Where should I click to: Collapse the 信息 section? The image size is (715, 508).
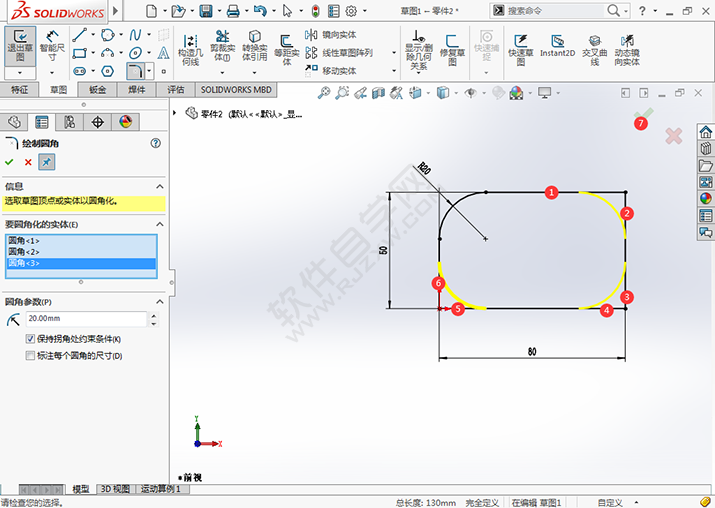[x=158, y=186]
